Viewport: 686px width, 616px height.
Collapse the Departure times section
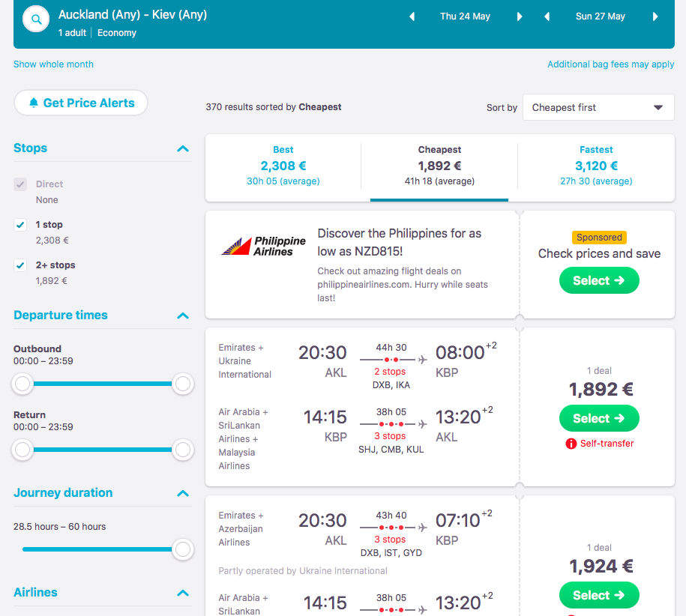183,315
